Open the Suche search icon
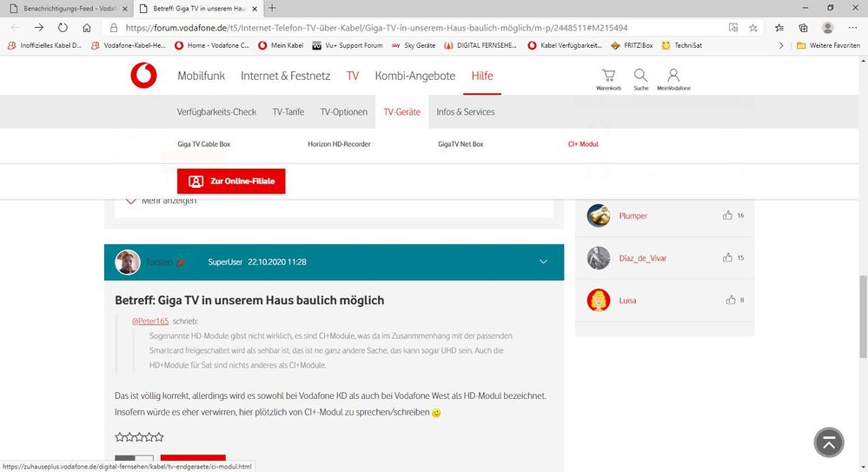Image resolution: width=868 pixels, height=472 pixels. 640,79
